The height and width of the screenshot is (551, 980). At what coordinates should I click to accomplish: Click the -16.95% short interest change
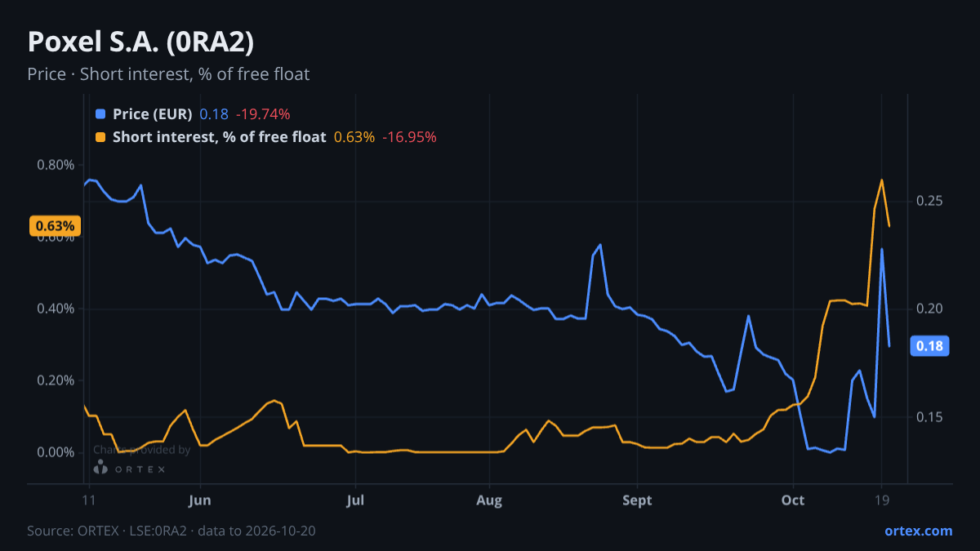[409, 137]
